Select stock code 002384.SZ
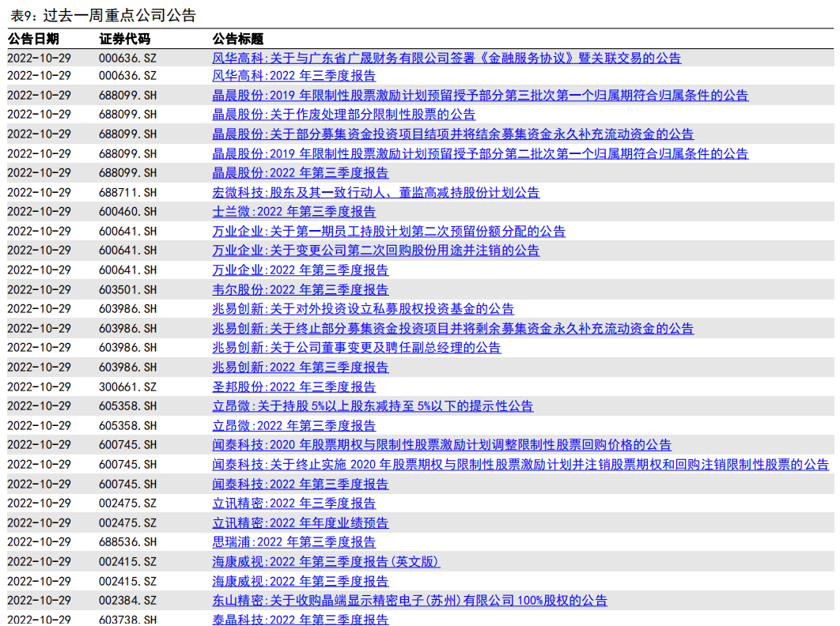Viewport: 840px width, 626px height. (127, 601)
